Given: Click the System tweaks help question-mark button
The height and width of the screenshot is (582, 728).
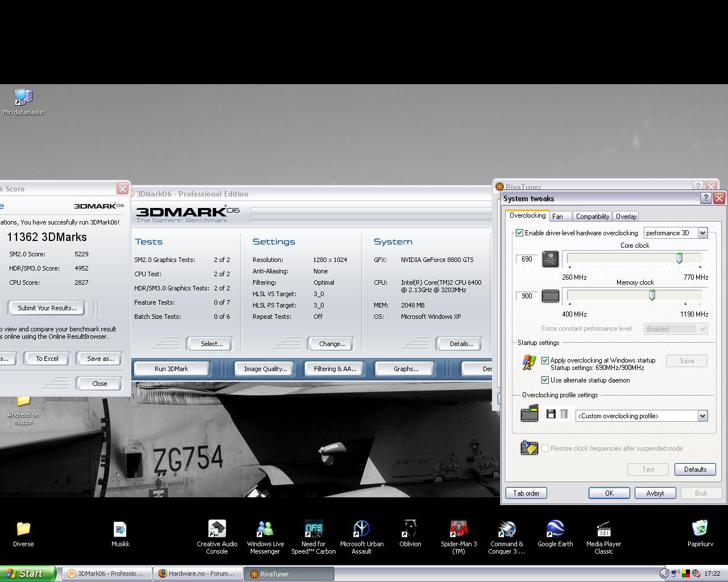Looking at the screenshot, I should (x=706, y=198).
